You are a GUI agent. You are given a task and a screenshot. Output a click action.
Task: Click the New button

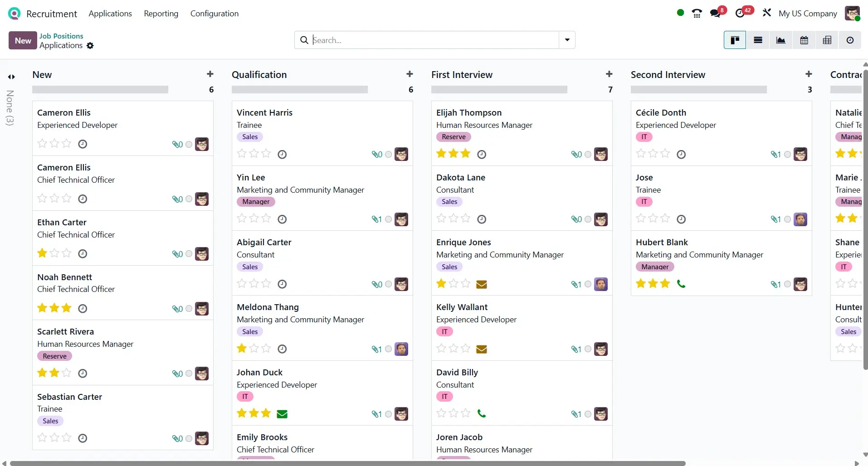(x=23, y=40)
